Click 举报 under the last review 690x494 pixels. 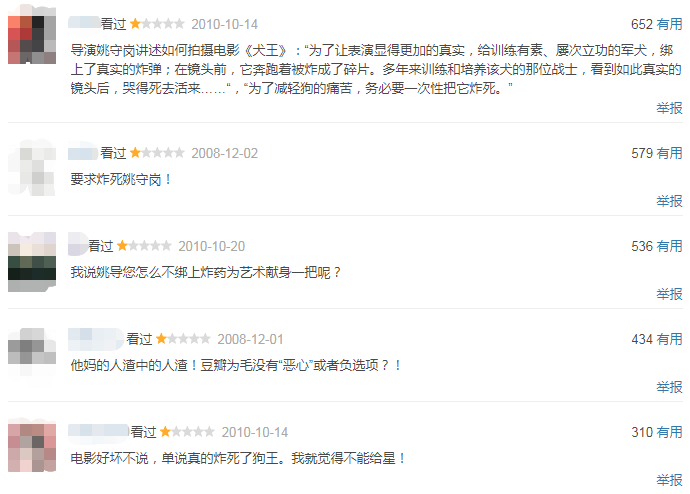(x=669, y=480)
